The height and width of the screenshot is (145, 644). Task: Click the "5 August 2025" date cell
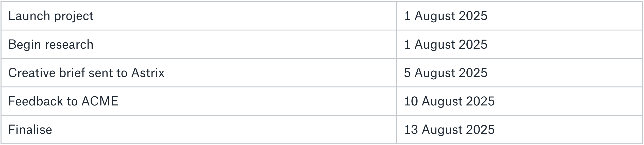(x=520, y=72)
